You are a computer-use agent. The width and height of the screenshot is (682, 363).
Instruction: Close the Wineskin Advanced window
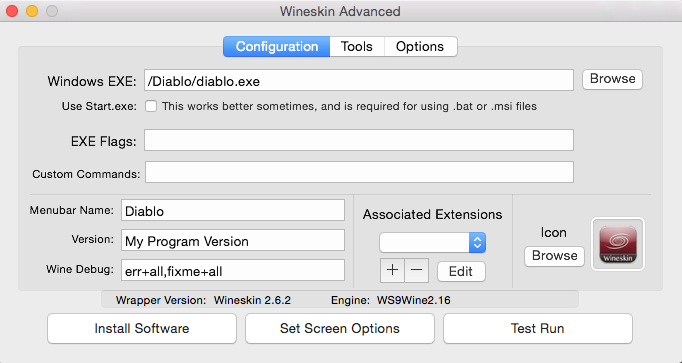pos(12,11)
